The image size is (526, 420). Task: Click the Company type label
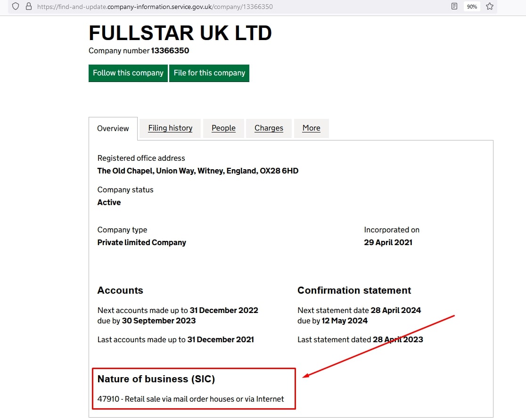pos(122,230)
